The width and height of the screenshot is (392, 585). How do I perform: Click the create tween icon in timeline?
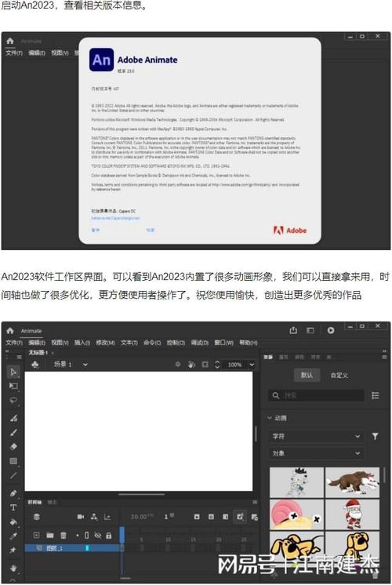254,517
